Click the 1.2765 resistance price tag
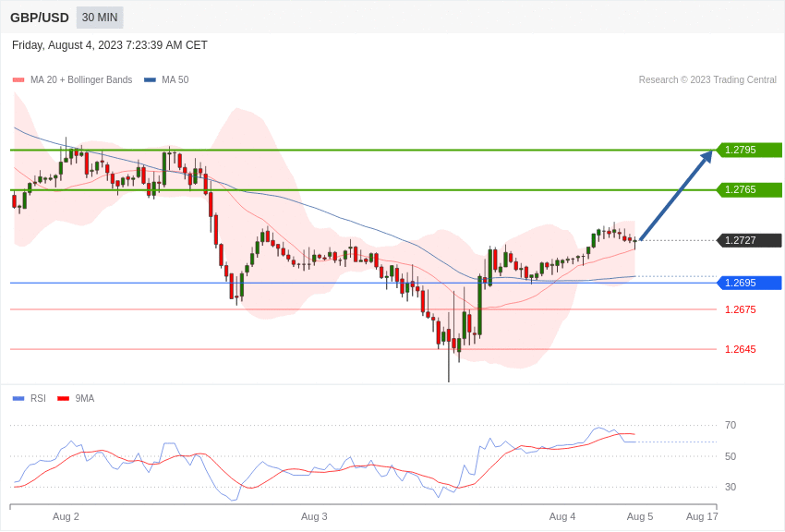 coord(749,189)
